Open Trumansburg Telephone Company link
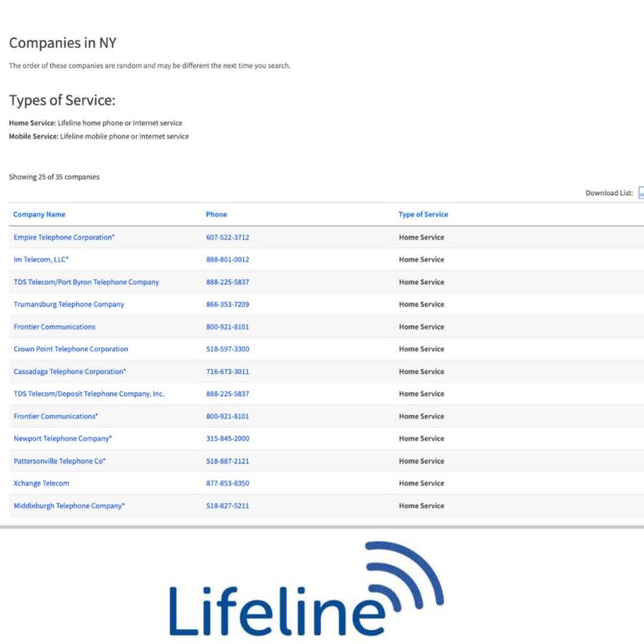Image resolution: width=644 pixels, height=644 pixels. click(x=69, y=304)
